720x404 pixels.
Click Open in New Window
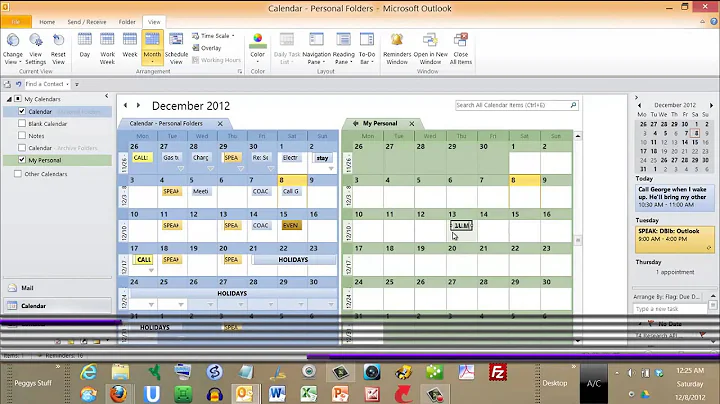pos(430,49)
